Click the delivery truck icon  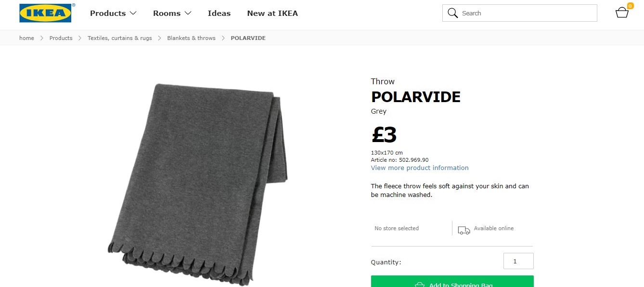pos(464,230)
